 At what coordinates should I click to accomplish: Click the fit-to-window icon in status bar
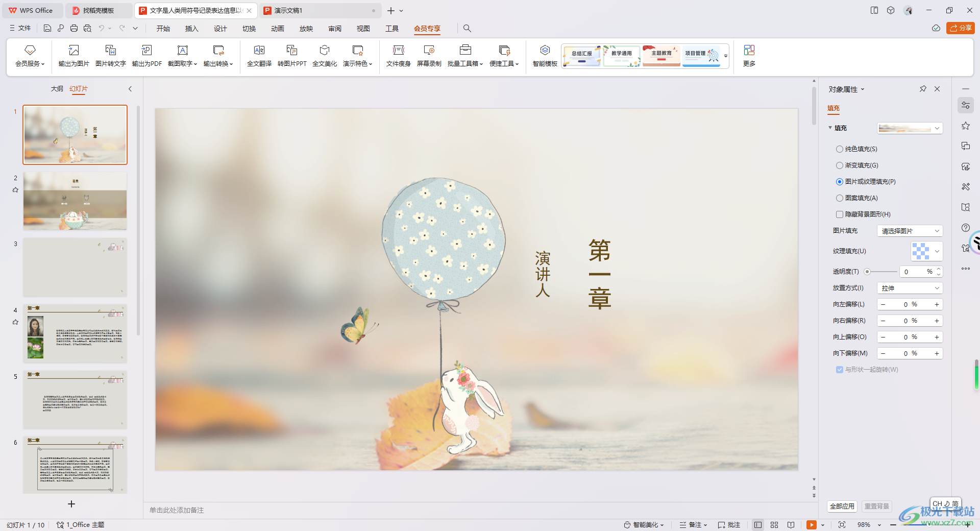[x=842, y=525]
